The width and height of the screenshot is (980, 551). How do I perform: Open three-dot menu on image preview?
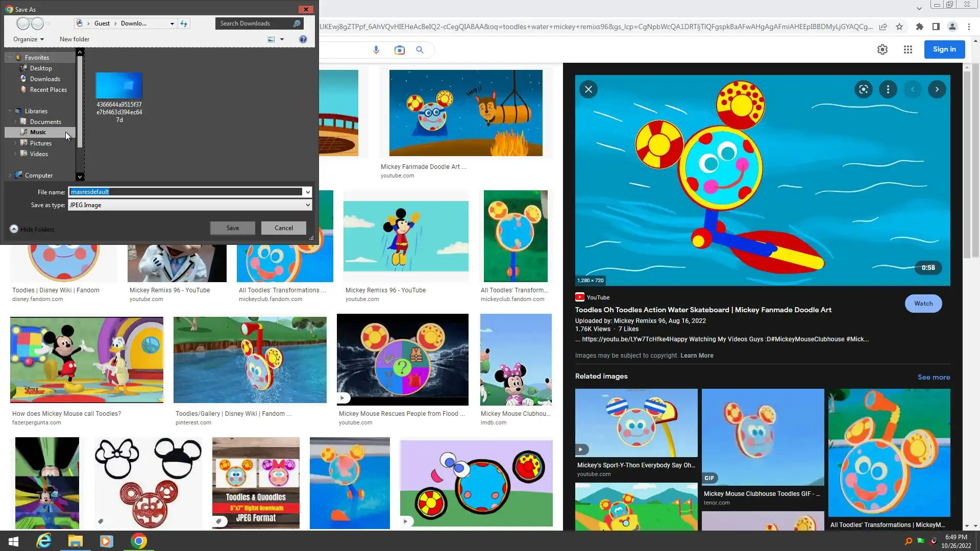coord(888,89)
